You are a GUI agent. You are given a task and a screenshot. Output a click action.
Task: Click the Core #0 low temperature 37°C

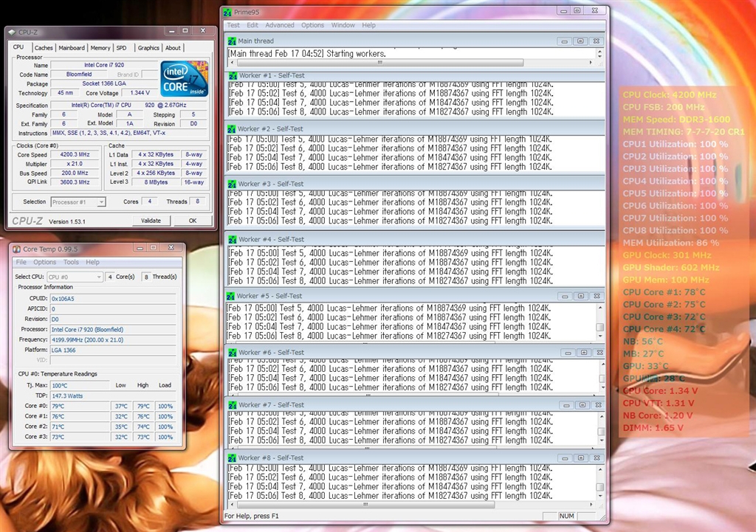click(121, 407)
